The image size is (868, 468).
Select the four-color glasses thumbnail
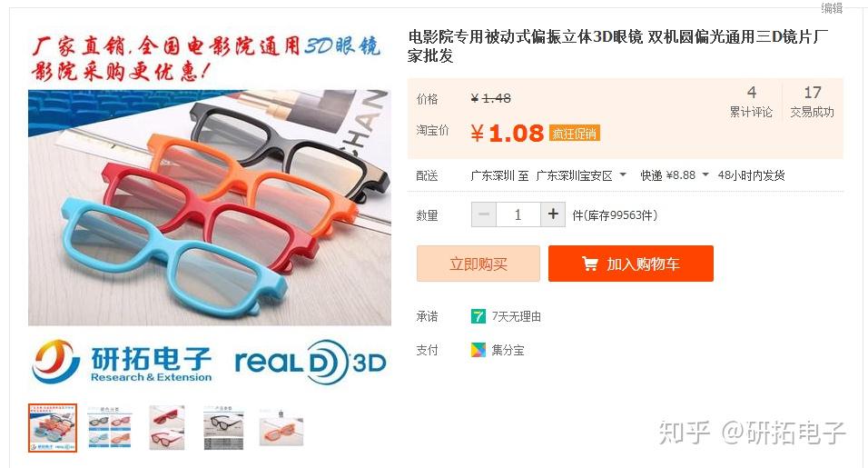point(109,428)
